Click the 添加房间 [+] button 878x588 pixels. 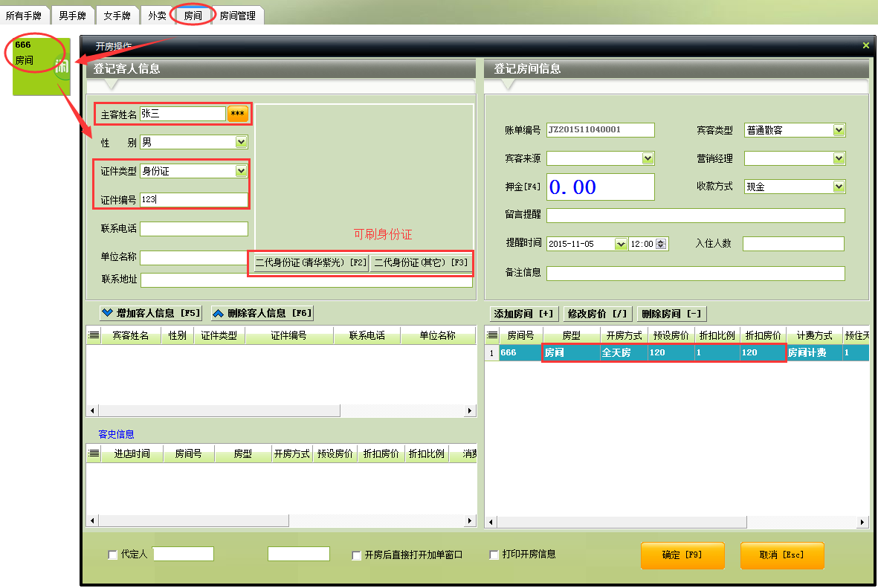click(x=523, y=313)
